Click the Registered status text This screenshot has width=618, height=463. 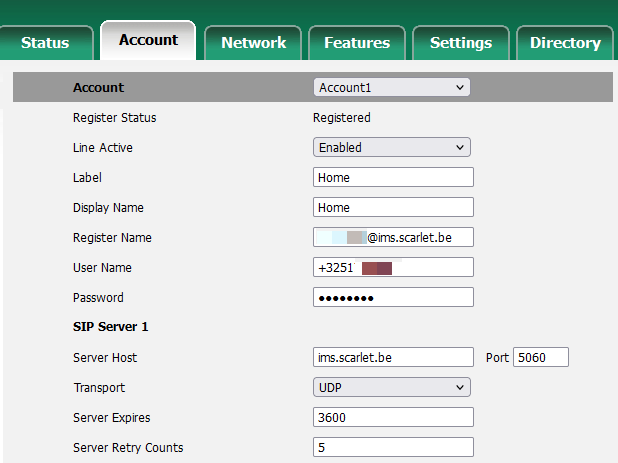[x=342, y=118]
